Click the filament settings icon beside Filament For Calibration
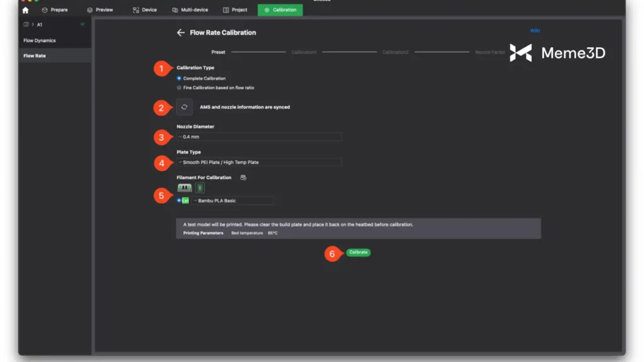 (x=243, y=178)
